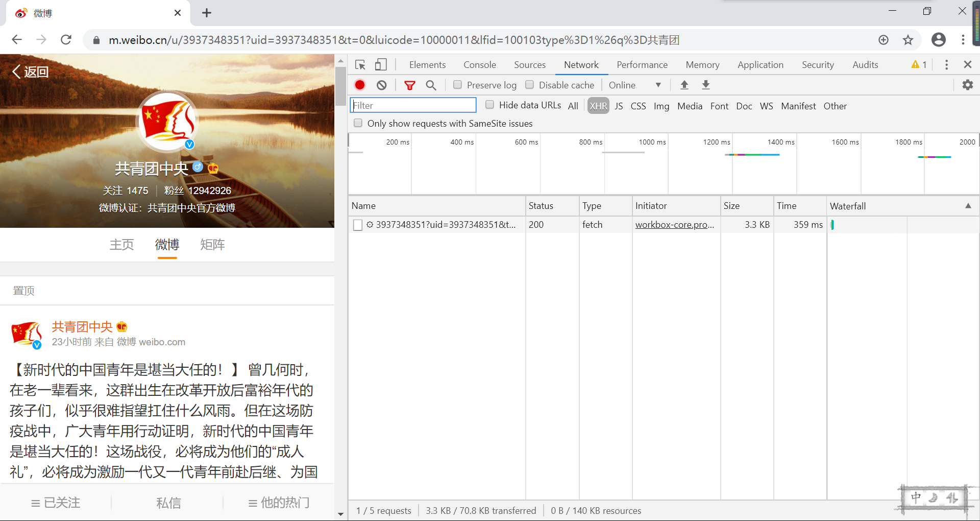Select the WS filter type
Screen dimensions: 980x521
[766, 106]
